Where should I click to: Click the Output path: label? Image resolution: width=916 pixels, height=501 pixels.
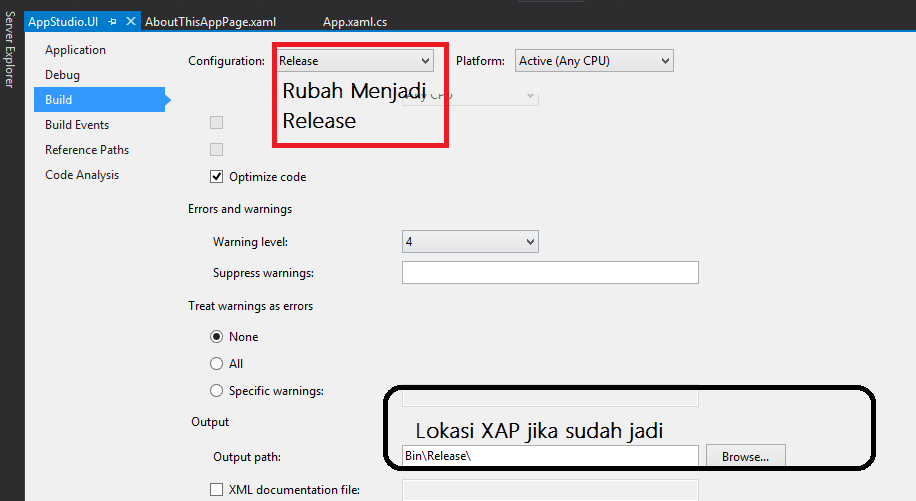coord(247,457)
